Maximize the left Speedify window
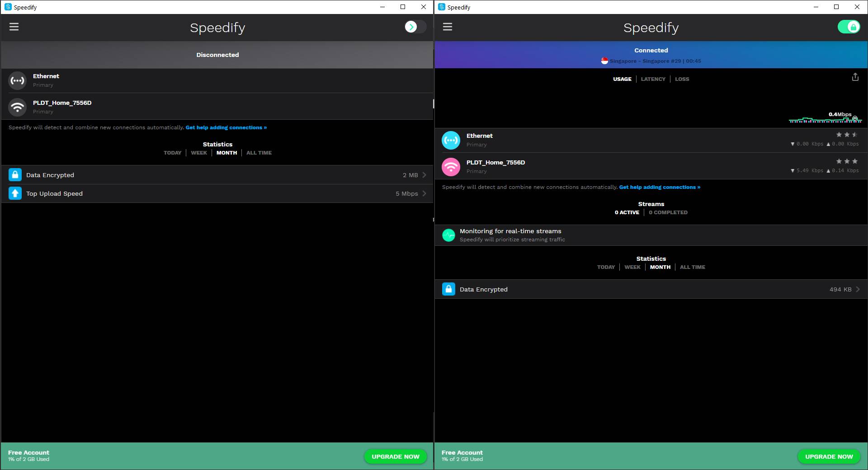The width and height of the screenshot is (868, 470). tap(403, 7)
